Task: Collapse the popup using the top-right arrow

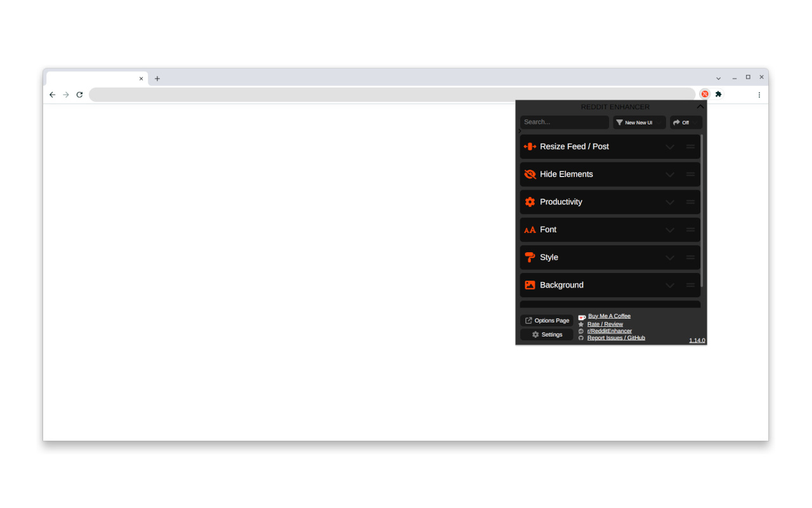Action: (x=700, y=107)
